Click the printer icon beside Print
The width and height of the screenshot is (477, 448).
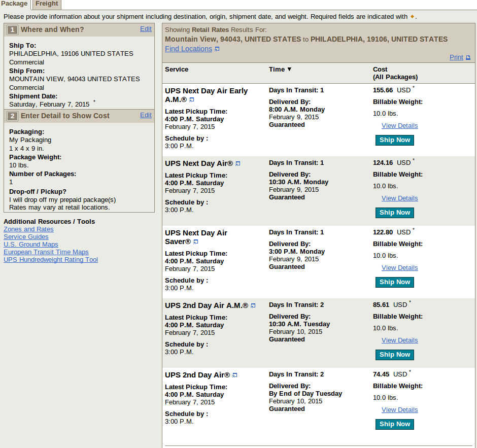(468, 57)
